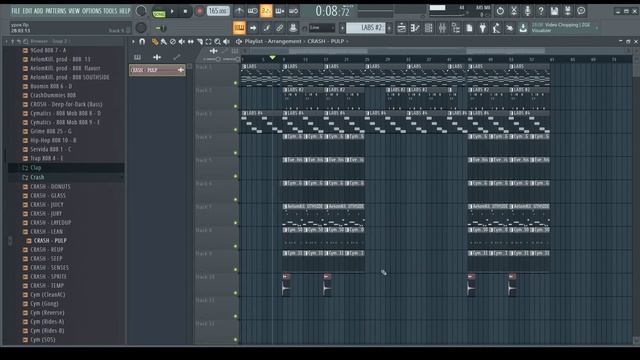
Task: Select Trap 808 4 - E sample
Action: tap(47, 158)
